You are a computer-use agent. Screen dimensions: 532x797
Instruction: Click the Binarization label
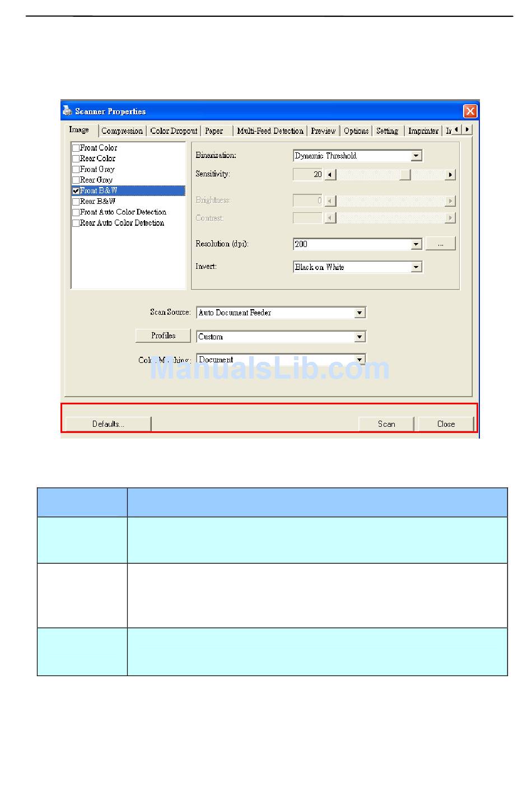pyautogui.click(x=216, y=155)
